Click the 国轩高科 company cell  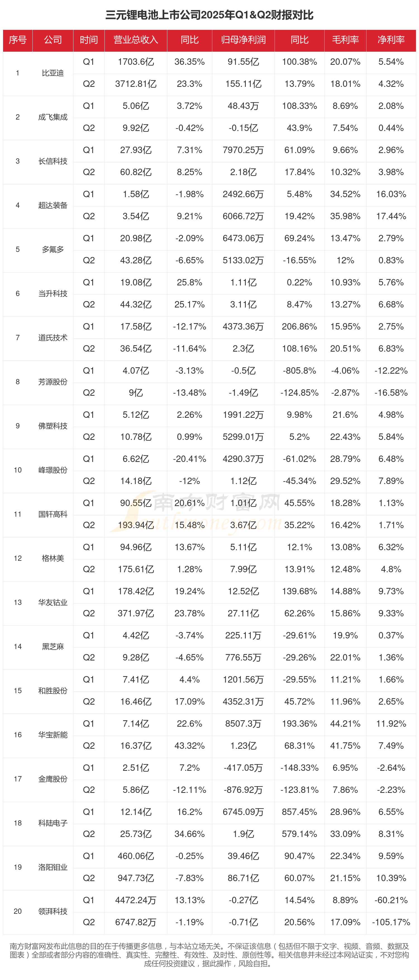pyautogui.click(x=53, y=514)
